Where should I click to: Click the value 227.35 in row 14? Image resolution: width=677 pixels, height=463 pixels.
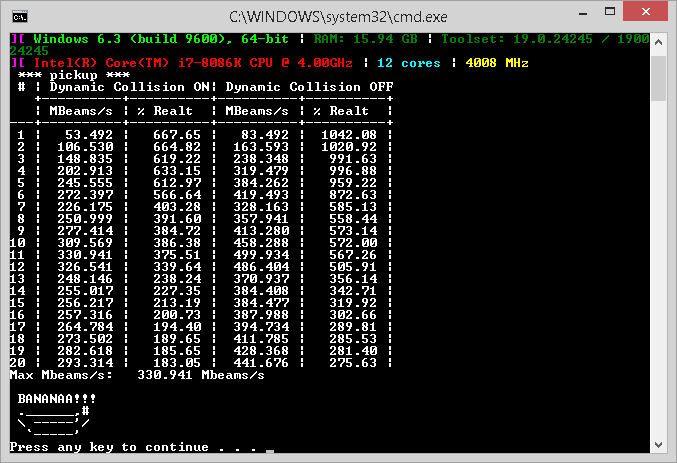coord(177,291)
